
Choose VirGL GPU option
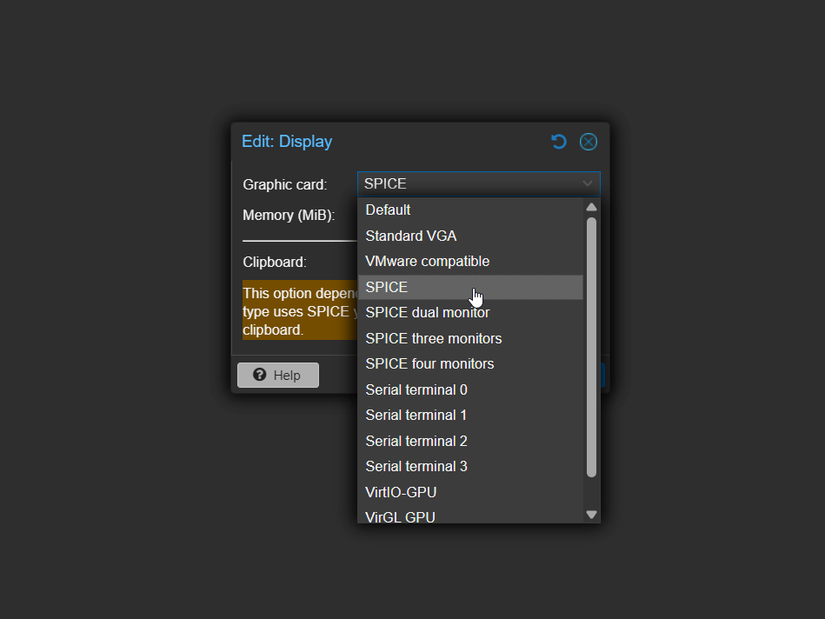pyautogui.click(x=470, y=515)
